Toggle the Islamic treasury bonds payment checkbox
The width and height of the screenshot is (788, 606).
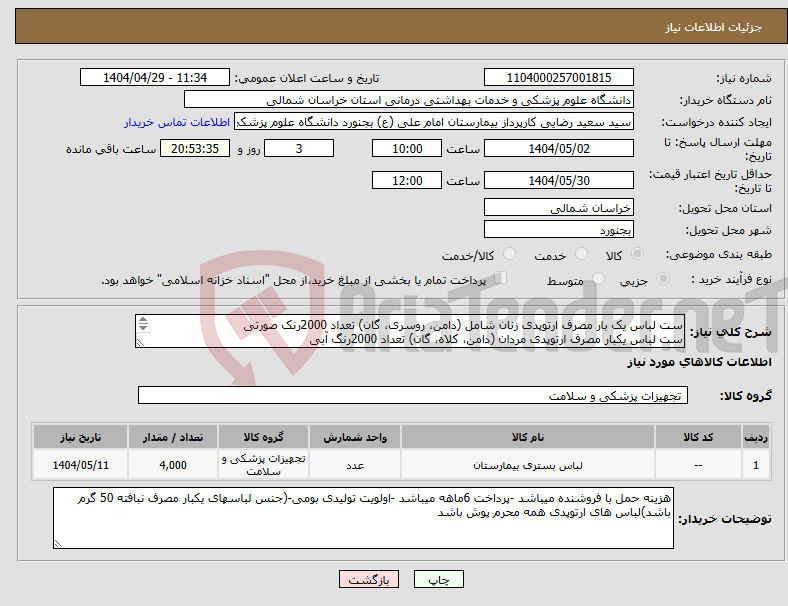(501, 277)
